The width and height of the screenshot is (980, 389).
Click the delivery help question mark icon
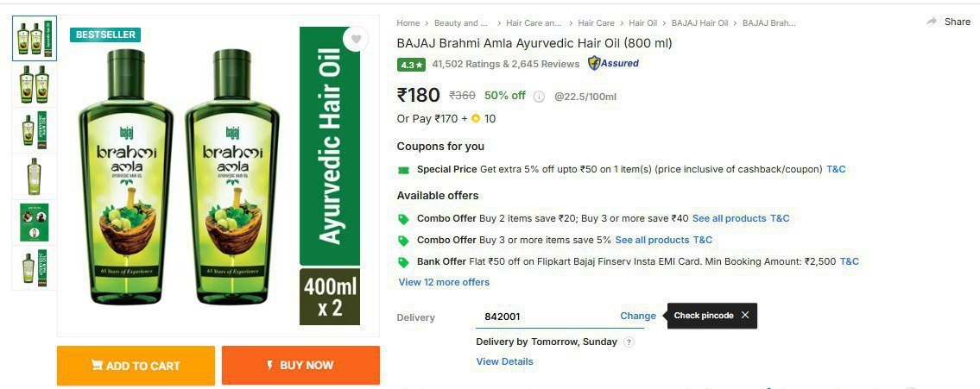(x=629, y=342)
